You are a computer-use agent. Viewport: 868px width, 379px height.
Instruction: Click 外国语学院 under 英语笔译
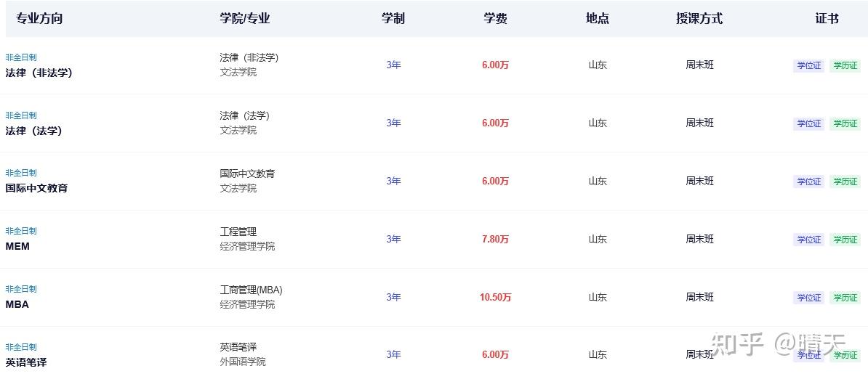(x=243, y=362)
